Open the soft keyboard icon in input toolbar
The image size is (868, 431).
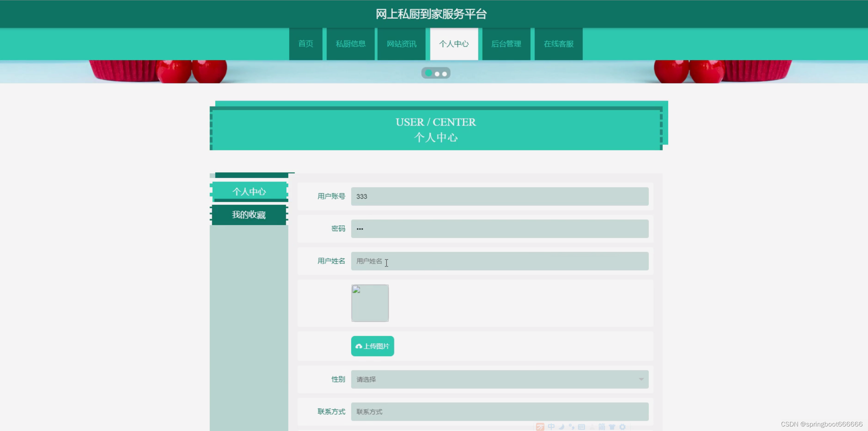(582, 427)
